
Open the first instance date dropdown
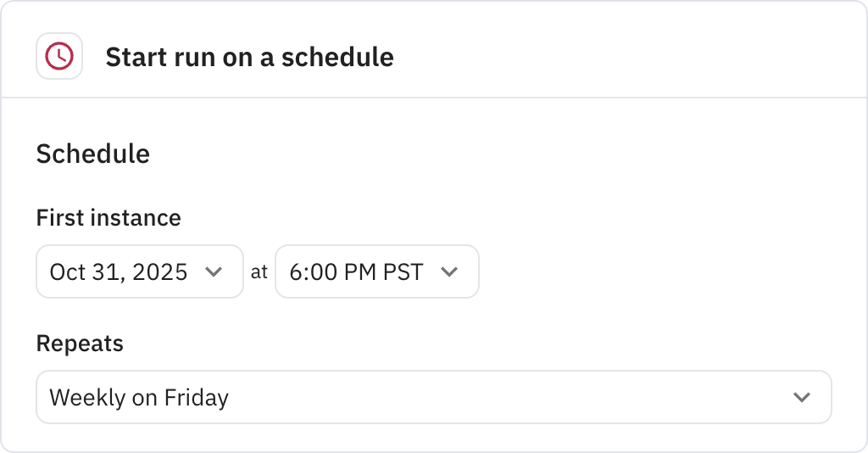(x=139, y=272)
